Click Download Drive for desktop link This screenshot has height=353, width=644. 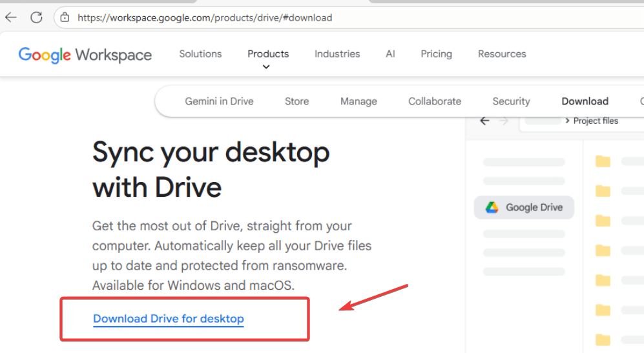click(x=169, y=319)
